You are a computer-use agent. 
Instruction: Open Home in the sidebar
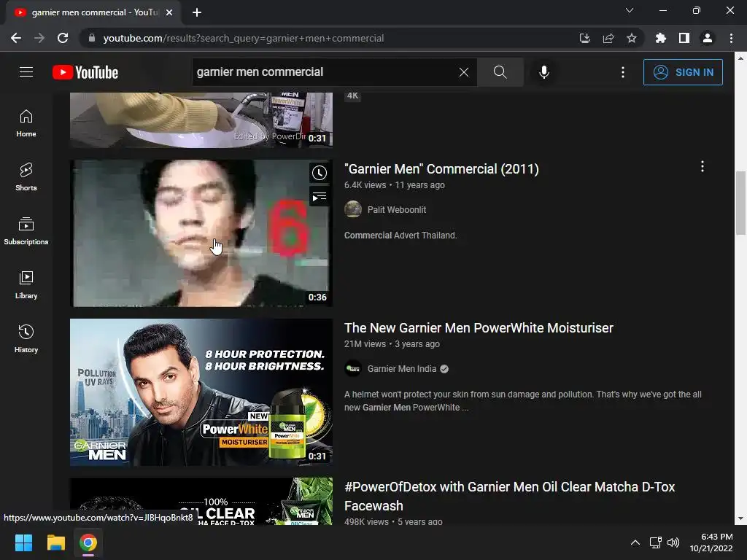coord(26,123)
